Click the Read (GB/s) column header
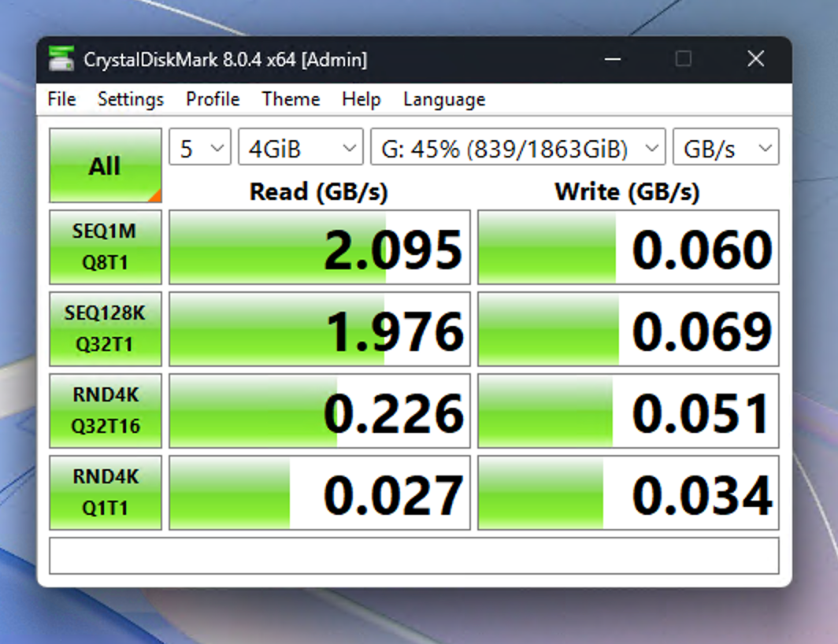The width and height of the screenshot is (838, 644). pyautogui.click(x=318, y=192)
